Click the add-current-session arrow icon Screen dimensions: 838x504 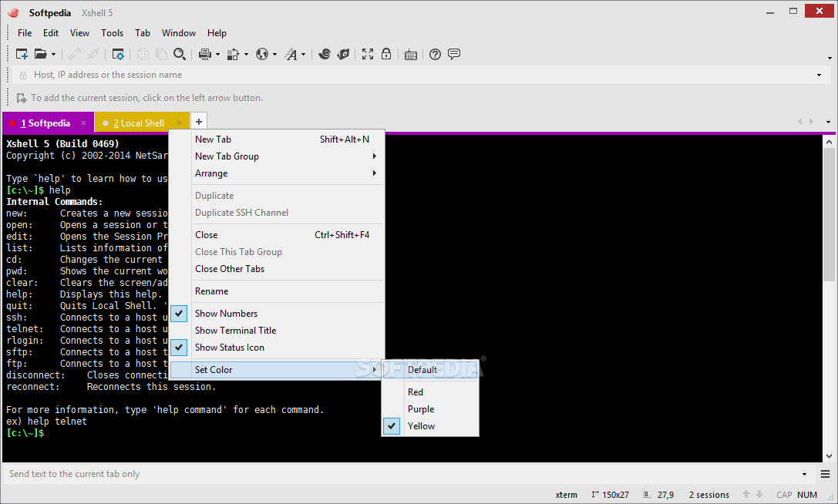click(x=22, y=98)
